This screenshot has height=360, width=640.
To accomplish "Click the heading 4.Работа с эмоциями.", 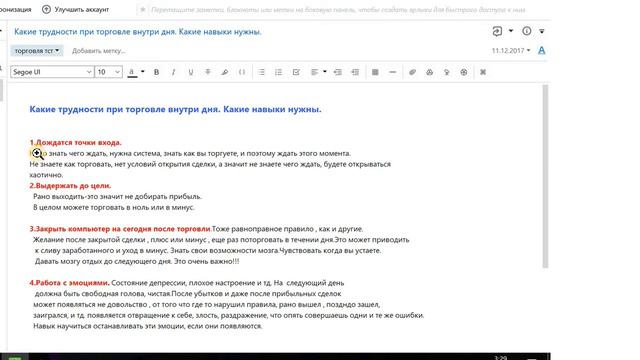I will 69,283.
